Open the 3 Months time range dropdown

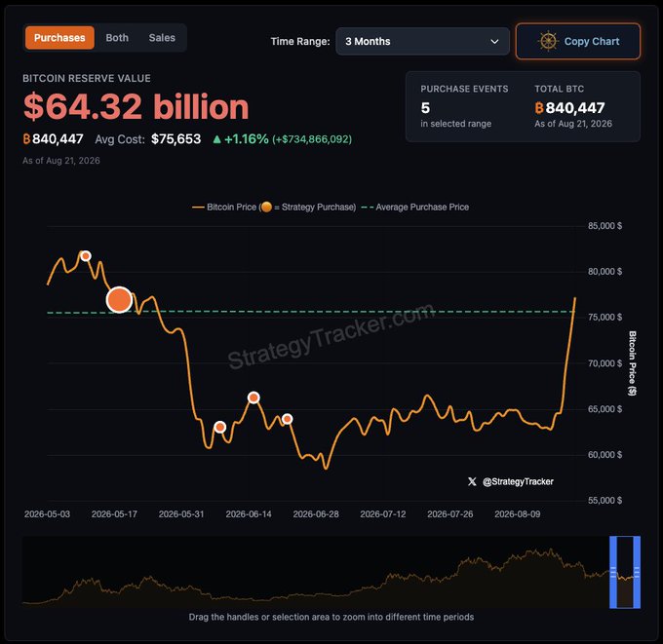(x=422, y=42)
